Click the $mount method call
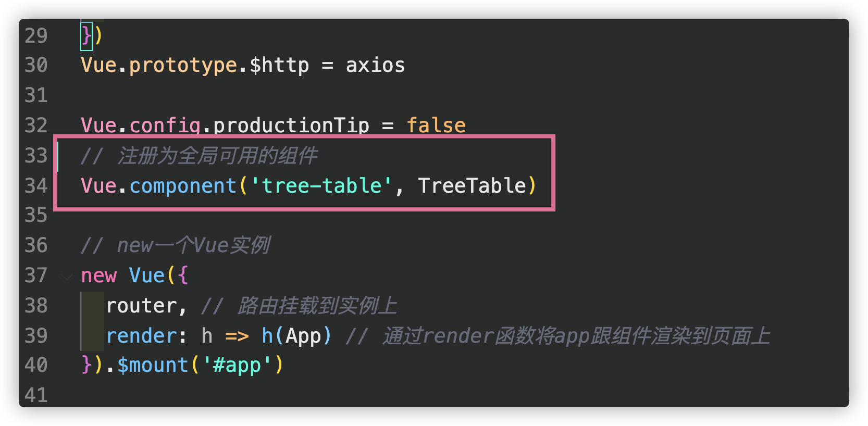 [153, 365]
